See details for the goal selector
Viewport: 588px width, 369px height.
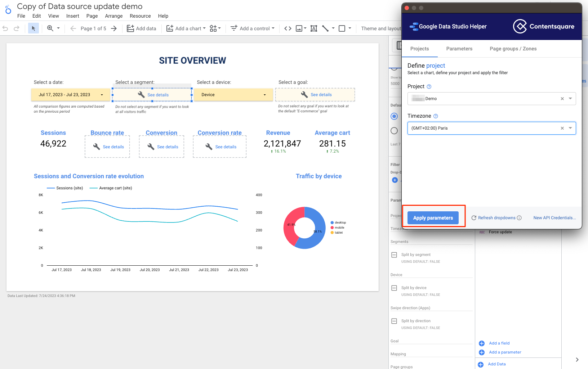point(321,95)
